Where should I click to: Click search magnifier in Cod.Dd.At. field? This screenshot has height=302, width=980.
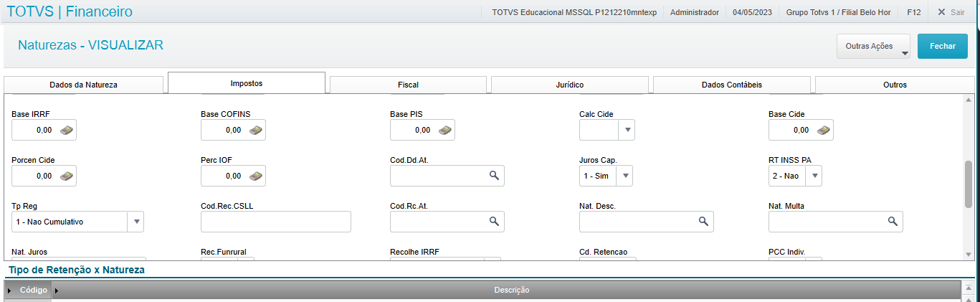pyautogui.click(x=494, y=176)
